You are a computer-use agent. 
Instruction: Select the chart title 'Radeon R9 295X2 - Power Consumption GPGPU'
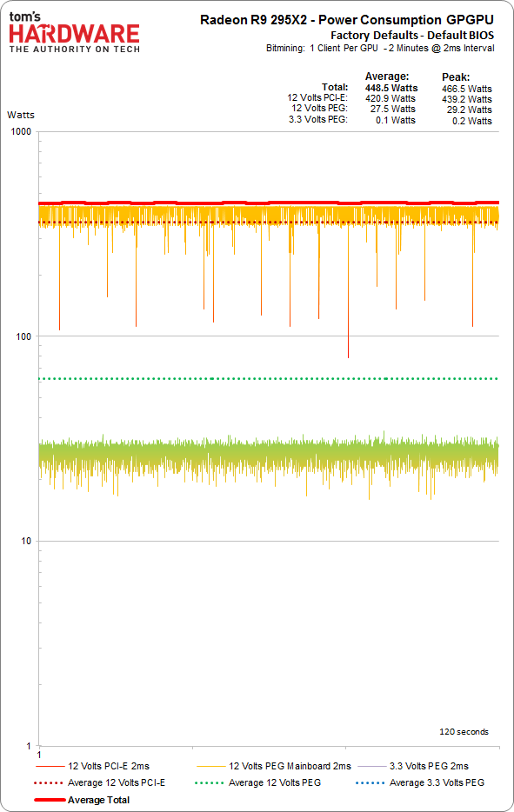(347, 20)
